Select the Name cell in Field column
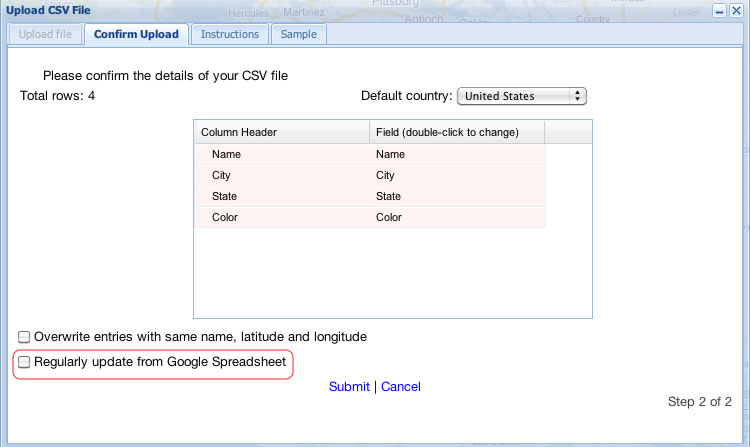Image resolution: width=750 pixels, height=447 pixels. 457,154
